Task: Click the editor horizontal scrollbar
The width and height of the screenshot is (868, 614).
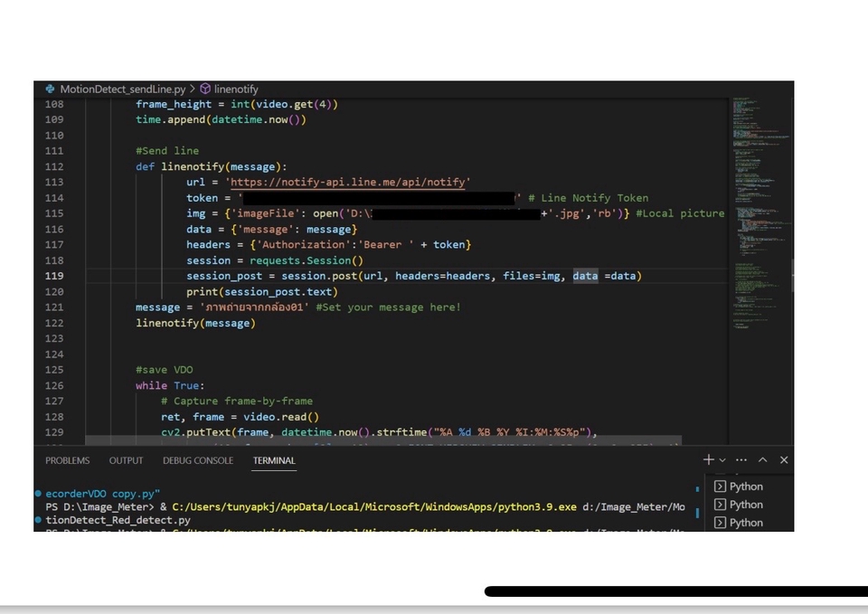Action: (x=383, y=440)
